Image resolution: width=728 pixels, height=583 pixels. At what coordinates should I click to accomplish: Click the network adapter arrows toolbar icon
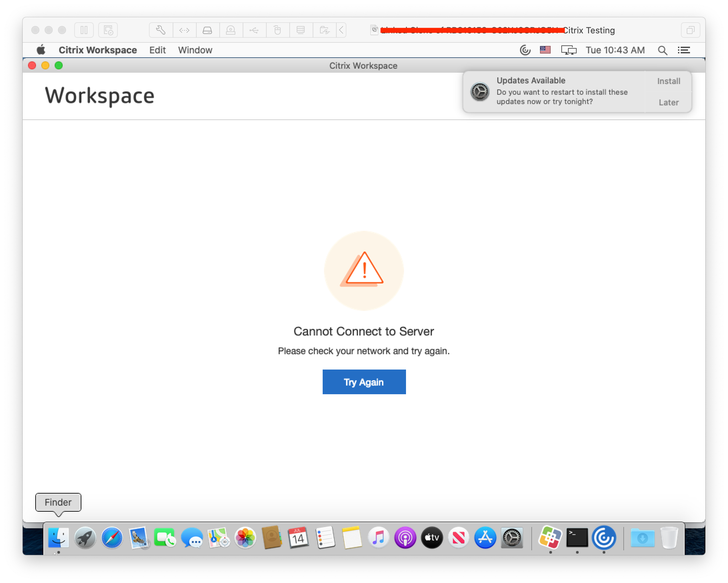point(184,30)
